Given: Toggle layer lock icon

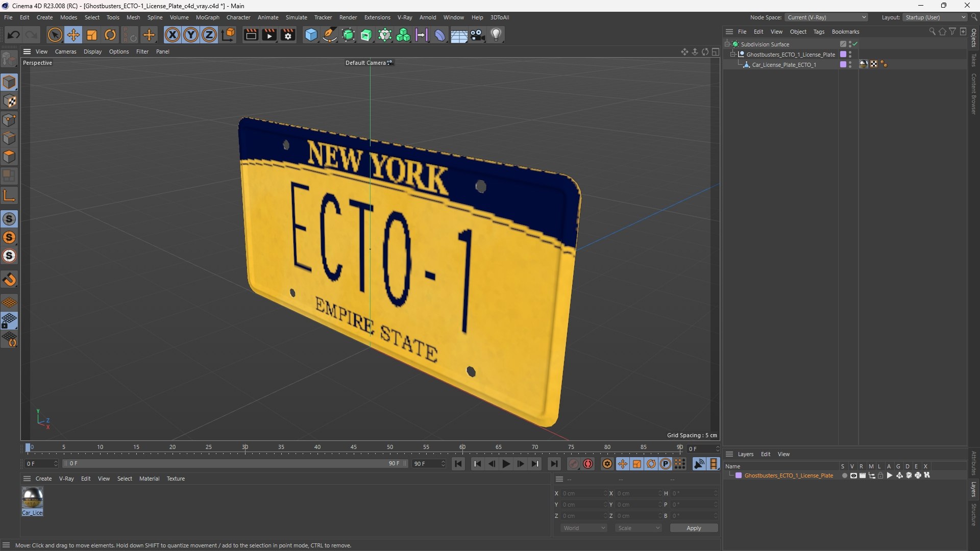Looking at the screenshot, I should coord(880,475).
